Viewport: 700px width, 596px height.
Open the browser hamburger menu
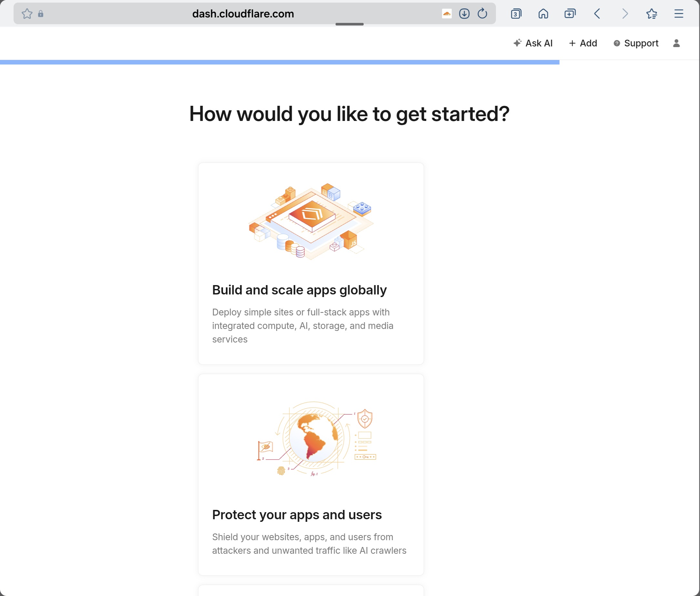(679, 14)
